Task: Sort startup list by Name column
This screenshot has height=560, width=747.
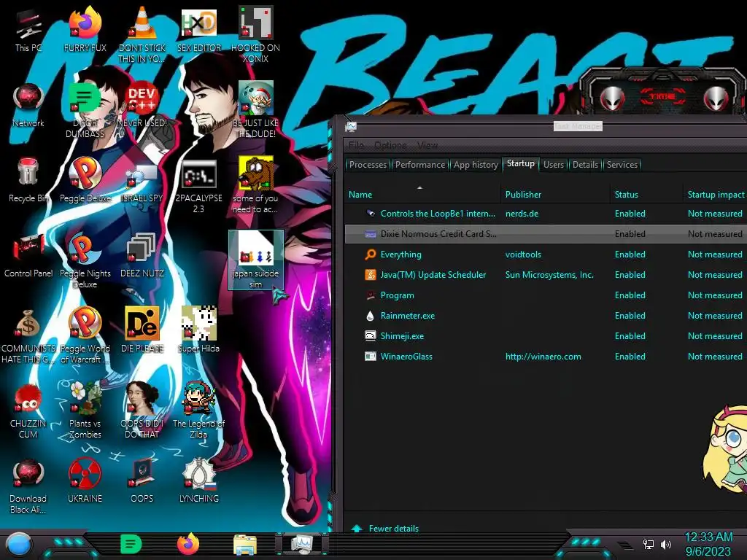Action: [422, 194]
